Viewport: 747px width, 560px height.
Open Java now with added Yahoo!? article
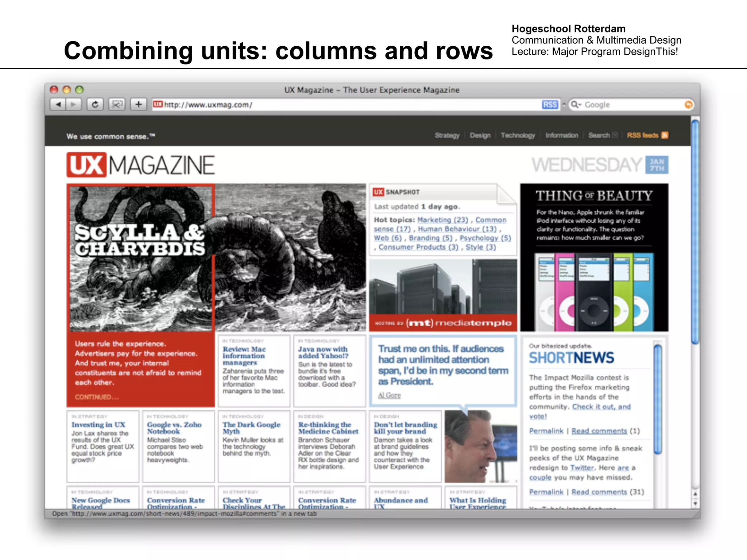point(323,353)
